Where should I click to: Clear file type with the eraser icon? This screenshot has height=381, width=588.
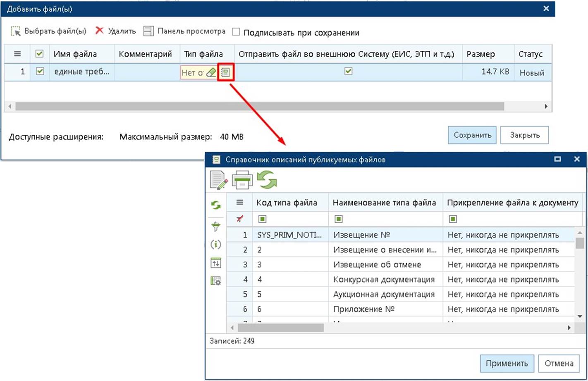tap(211, 73)
